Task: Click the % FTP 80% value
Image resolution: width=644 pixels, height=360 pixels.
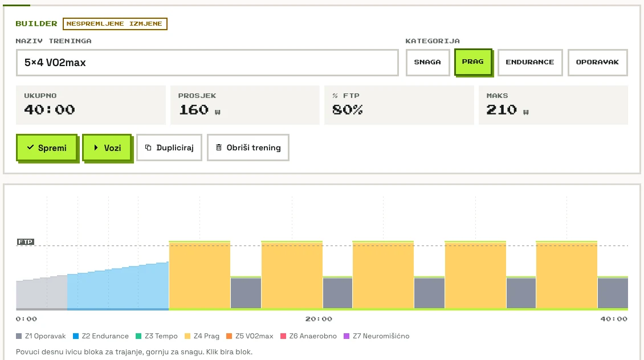Action: point(348,109)
